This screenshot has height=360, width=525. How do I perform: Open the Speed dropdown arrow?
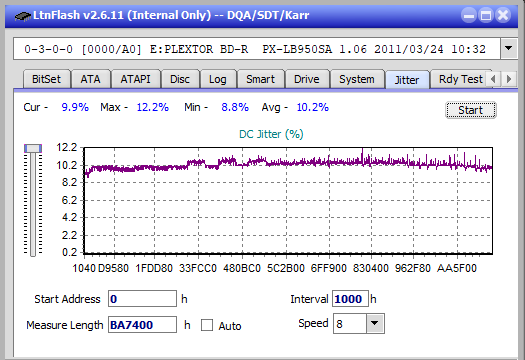tap(375, 323)
